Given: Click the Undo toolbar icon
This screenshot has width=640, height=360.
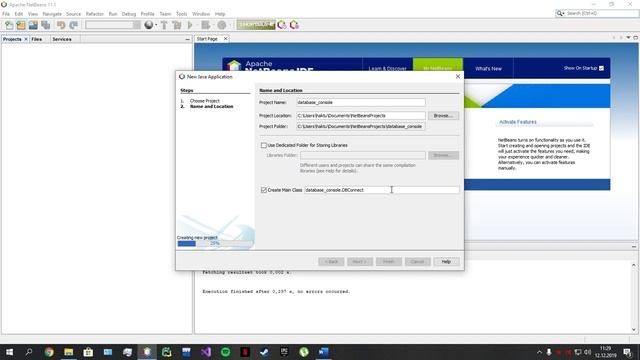Looking at the screenshot, I should [x=61, y=25].
